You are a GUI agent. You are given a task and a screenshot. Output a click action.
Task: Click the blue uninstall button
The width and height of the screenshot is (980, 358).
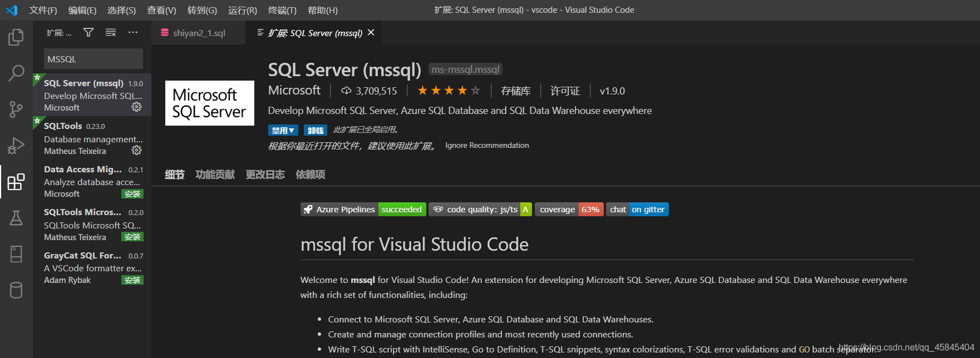[315, 131]
